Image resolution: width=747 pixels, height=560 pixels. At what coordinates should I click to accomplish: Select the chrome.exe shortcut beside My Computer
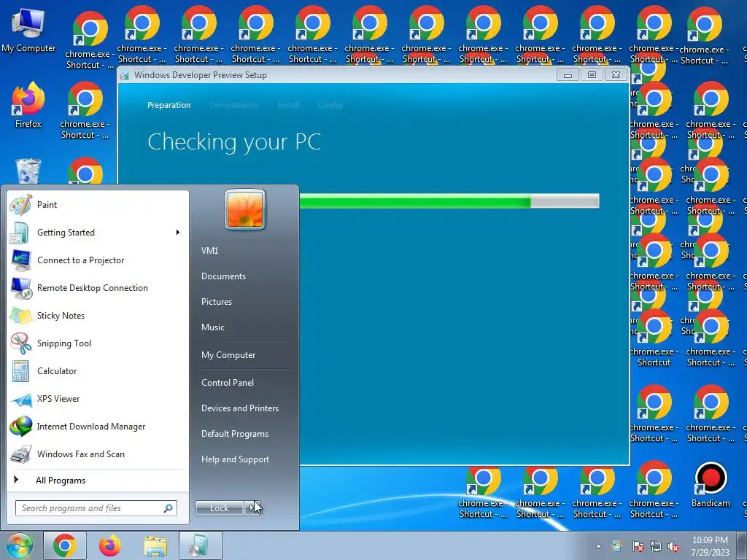88,39
